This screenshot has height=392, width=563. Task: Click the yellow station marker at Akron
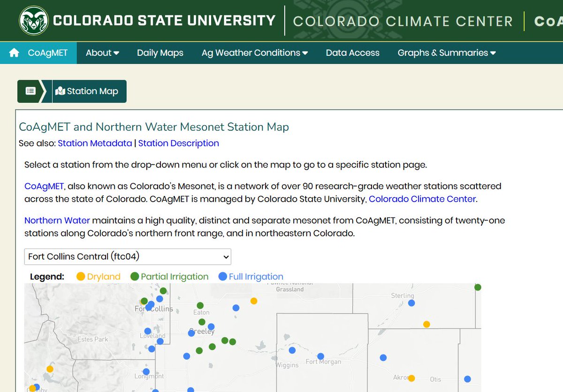pos(411,378)
